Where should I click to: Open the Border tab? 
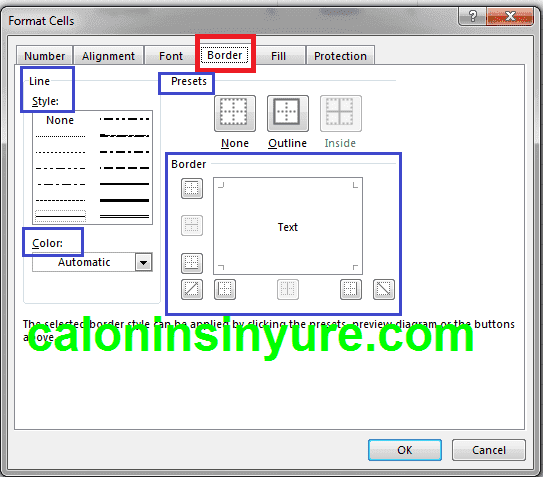(x=225, y=55)
